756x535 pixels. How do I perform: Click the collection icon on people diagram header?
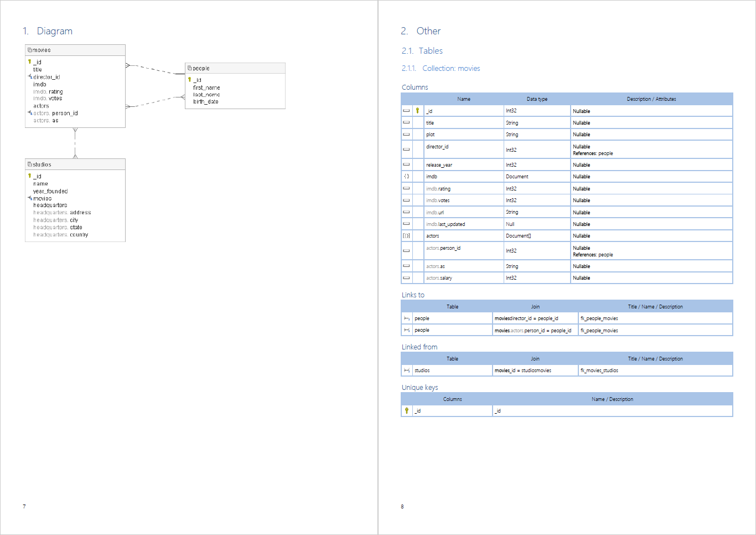pos(190,68)
